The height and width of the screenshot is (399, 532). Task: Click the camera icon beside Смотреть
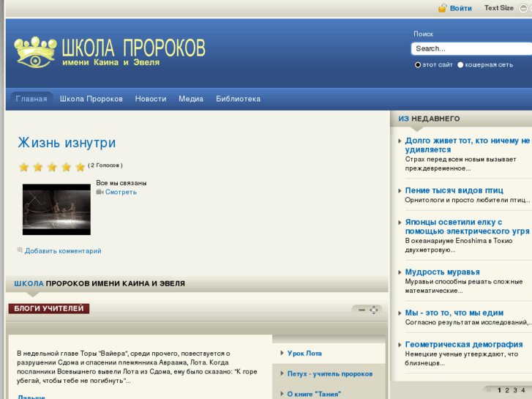pyautogui.click(x=100, y=193)
